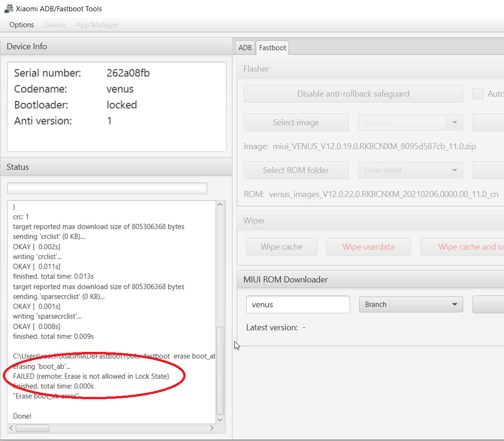Click image filename miui_VENUS_V12.0.19.0.RKBCNXM zip text
Screen dimensions: 504x441
coord(374,146)
